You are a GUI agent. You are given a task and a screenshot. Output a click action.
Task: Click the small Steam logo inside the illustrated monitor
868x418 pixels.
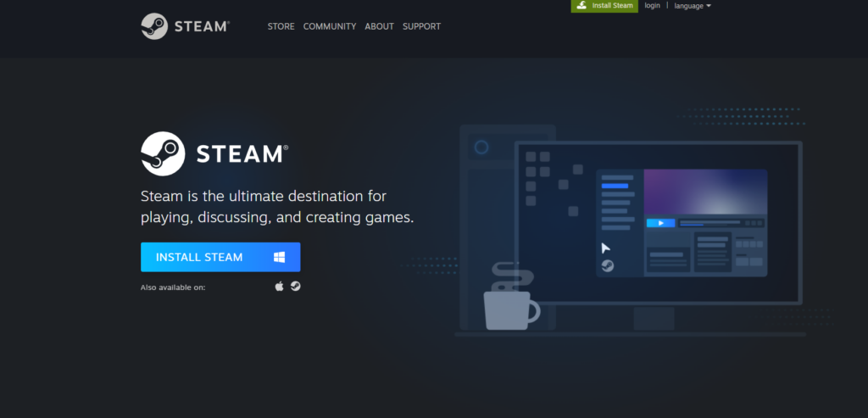607,265
